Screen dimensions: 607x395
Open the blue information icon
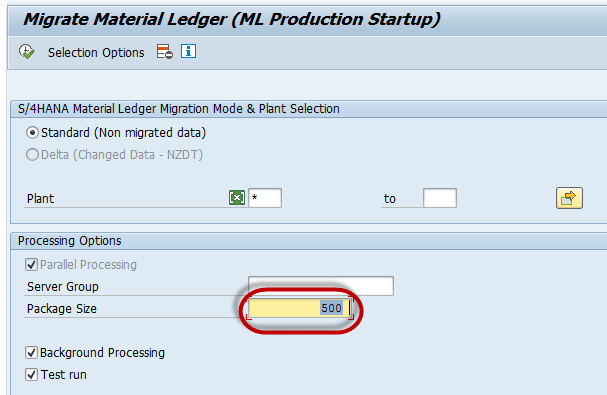tap(189, 51)
